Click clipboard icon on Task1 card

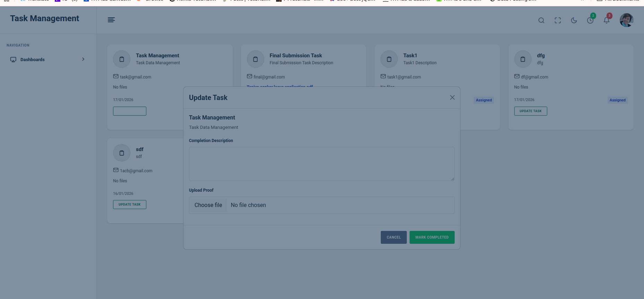(389, 59)
